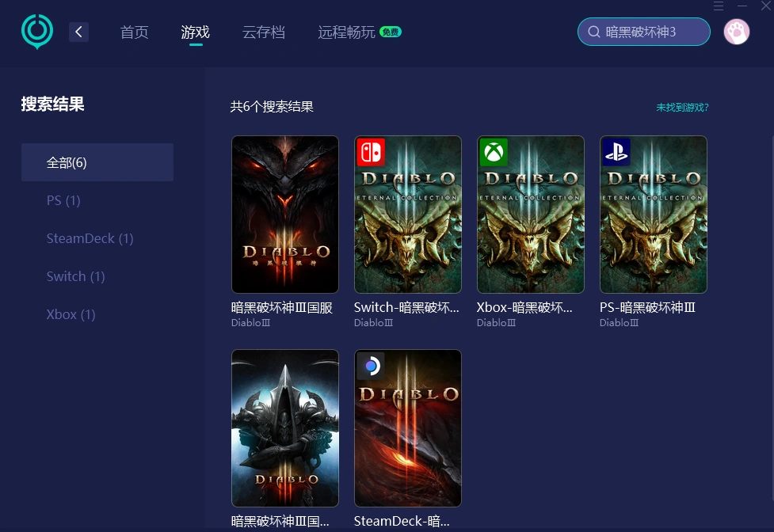Open the profile avatar icon top right

736,32
